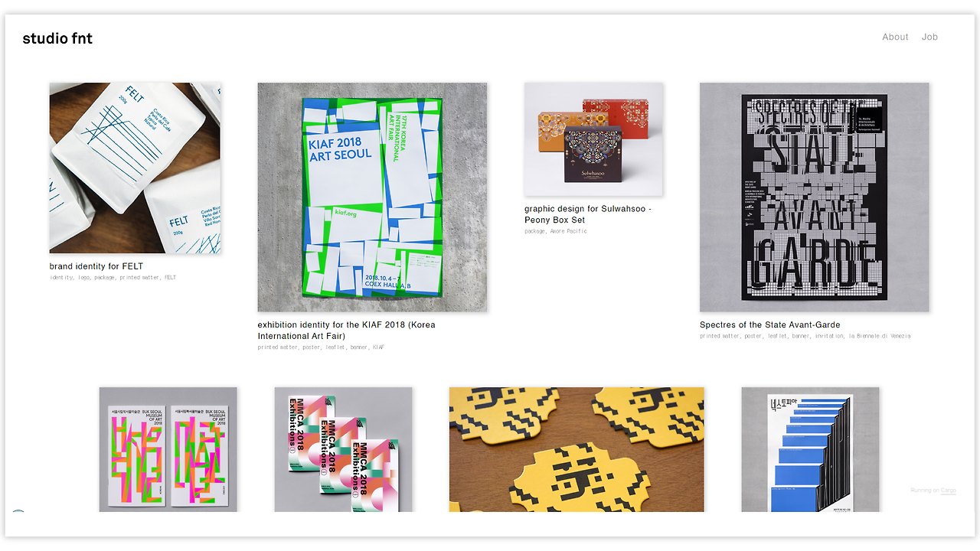
Task: Click 'graphic design for Sulwahsoo - Peony Box Set'
Action: click(x=588, y=214)
